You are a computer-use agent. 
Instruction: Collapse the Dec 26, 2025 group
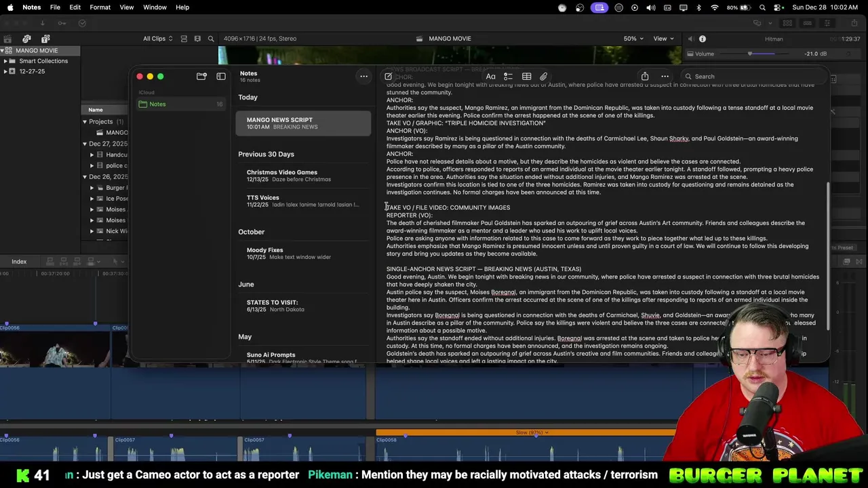click(x=85, y=177)
